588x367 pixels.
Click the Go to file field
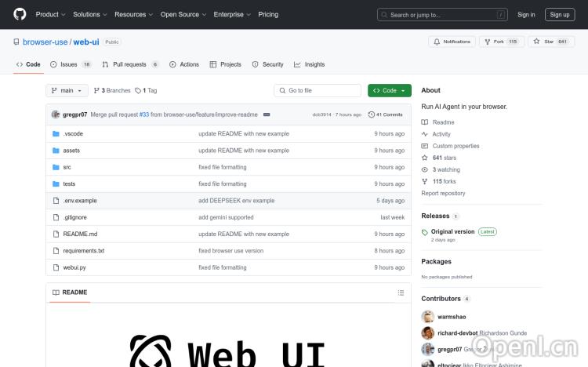point(318,90)
